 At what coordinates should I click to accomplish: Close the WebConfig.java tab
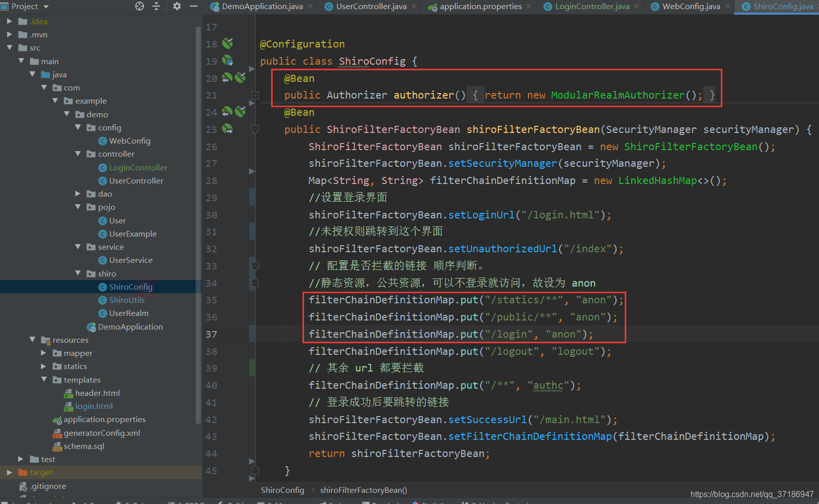(727, 6)
